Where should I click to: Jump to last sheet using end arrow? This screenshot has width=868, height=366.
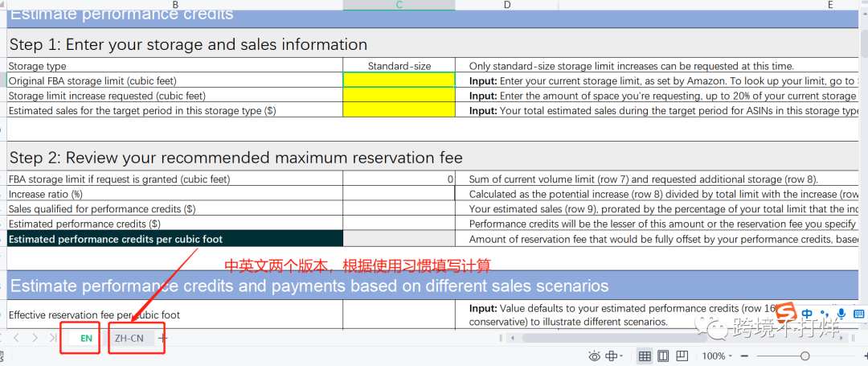coord(53,339)
